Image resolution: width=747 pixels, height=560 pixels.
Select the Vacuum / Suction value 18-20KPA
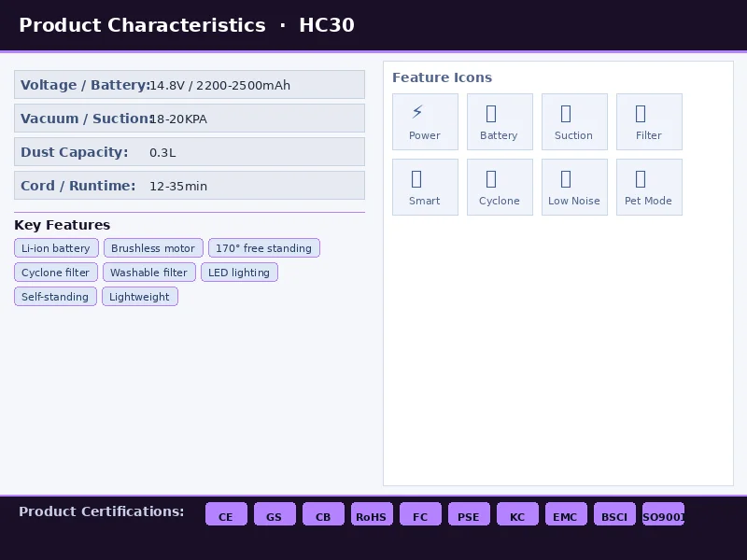[178, 119]
